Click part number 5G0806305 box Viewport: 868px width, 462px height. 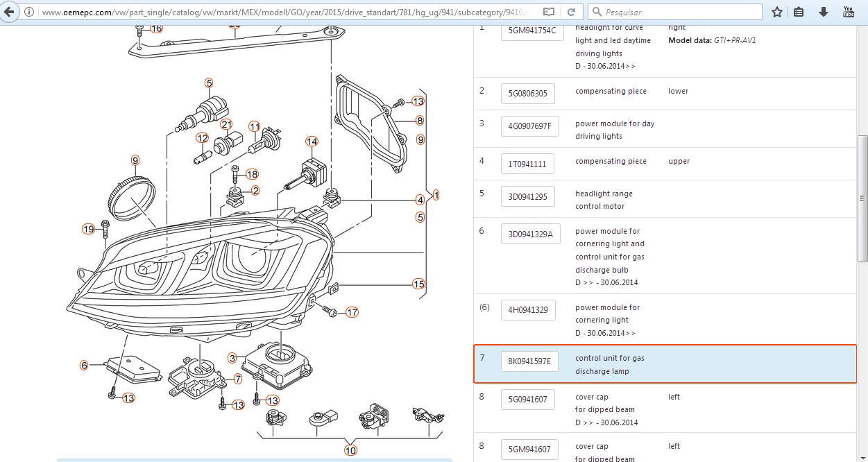tap(527, 94)
